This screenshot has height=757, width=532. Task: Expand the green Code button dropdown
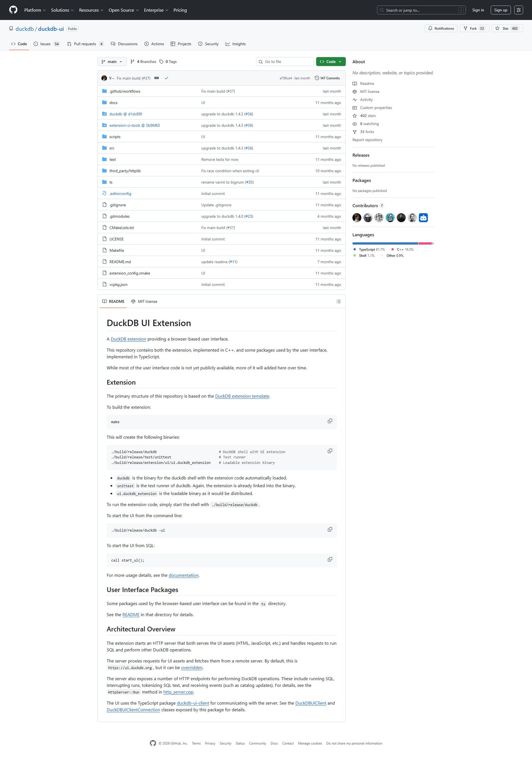tap(339, 62)
